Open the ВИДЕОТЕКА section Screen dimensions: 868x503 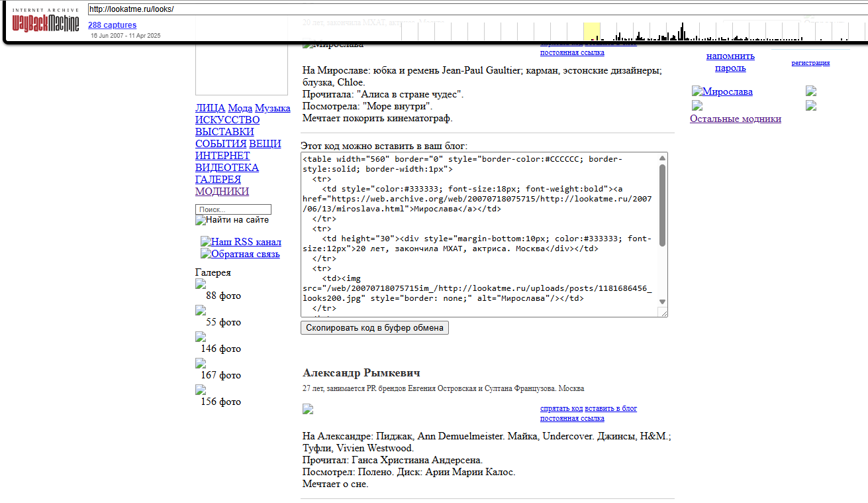[x=227, y=168]
